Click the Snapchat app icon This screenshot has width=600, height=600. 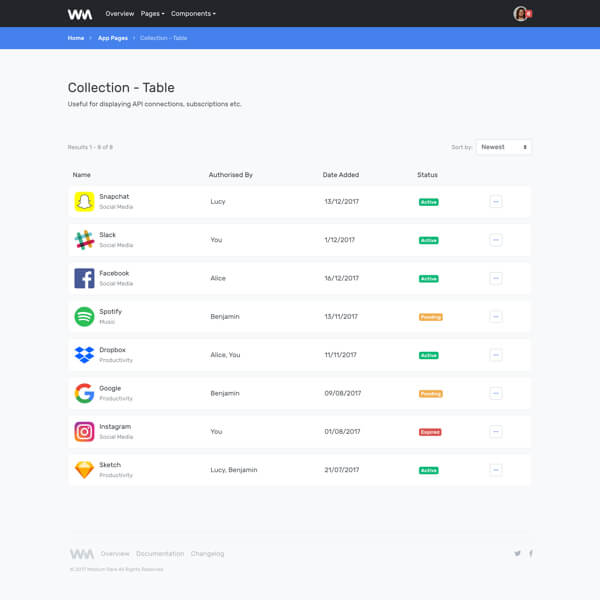(84, 202)
